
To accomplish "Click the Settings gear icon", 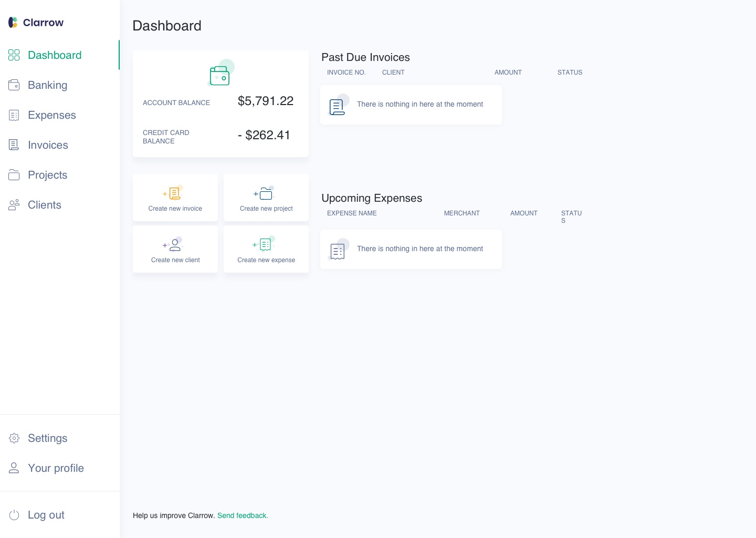I will [14, 438].
